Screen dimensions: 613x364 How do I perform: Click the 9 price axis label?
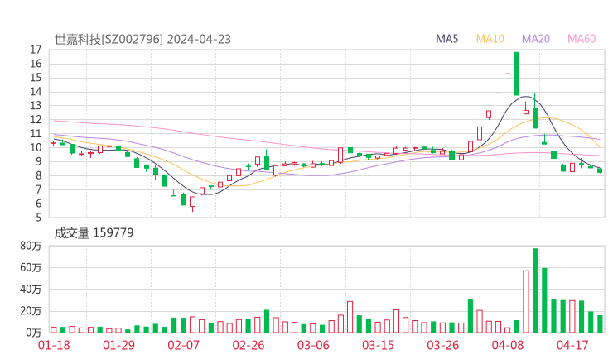click(38, 161)
